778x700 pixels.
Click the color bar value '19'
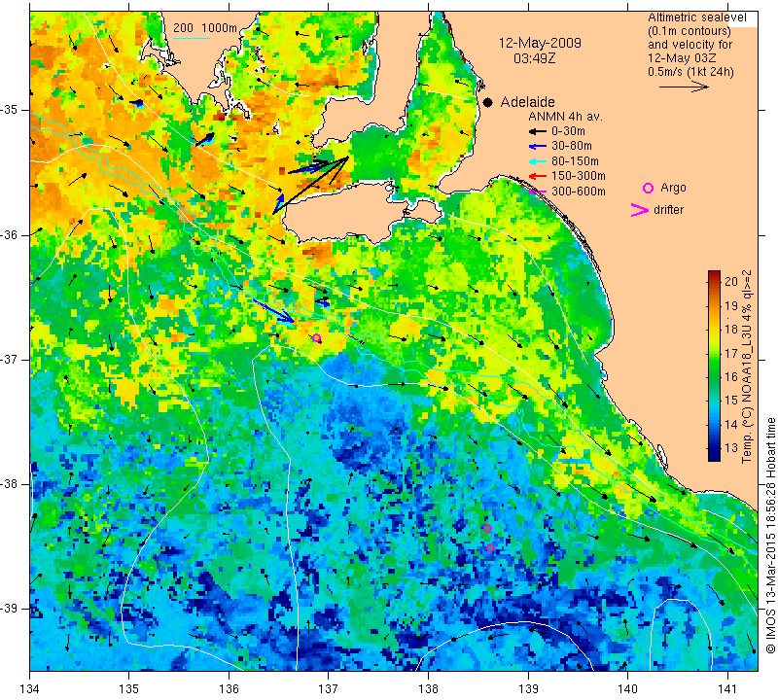click(731, 305)
